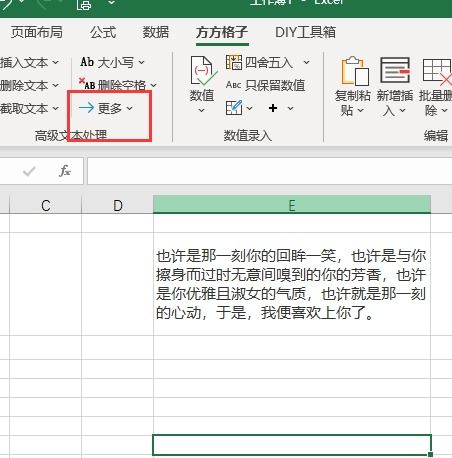Select column E header
Viewport: 452px width, 458px height.
click(292, 205)
